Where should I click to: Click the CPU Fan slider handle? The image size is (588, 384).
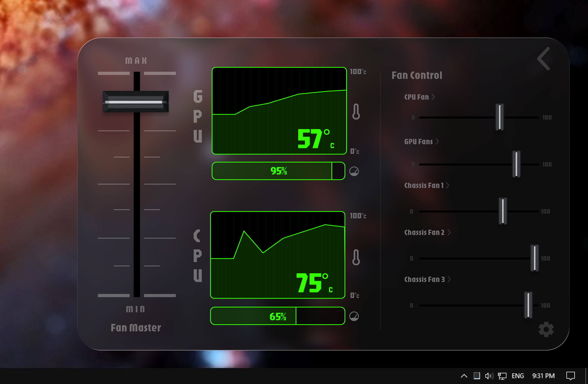[x=500, y=117]
